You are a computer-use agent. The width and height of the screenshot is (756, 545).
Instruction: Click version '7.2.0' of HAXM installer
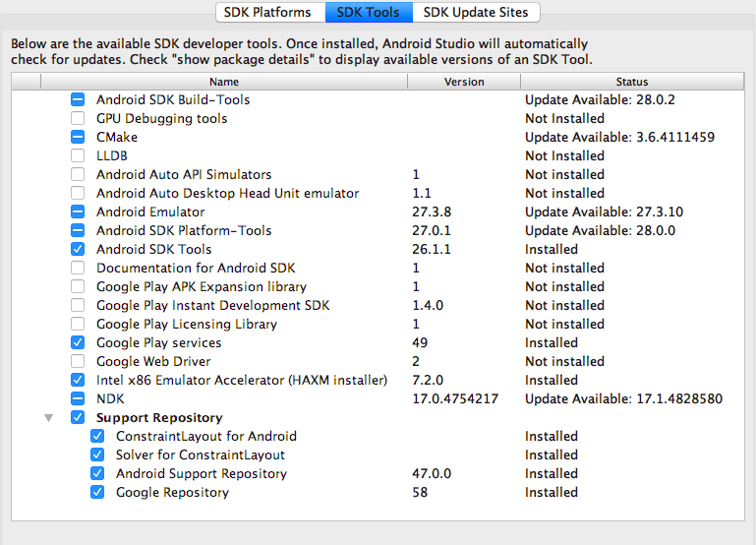[x=428, y=380]
